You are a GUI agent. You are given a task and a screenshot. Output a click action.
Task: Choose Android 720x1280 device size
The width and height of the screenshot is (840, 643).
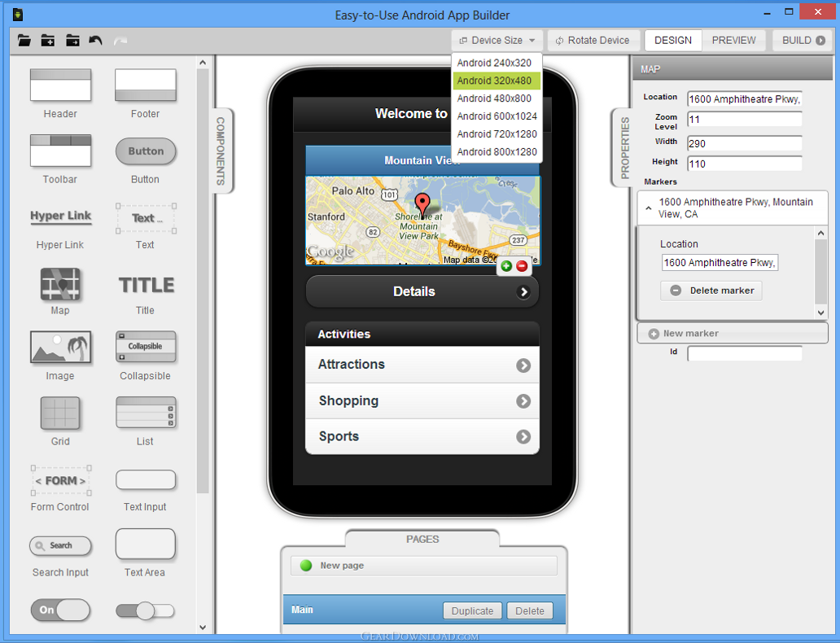coord(497,134)
